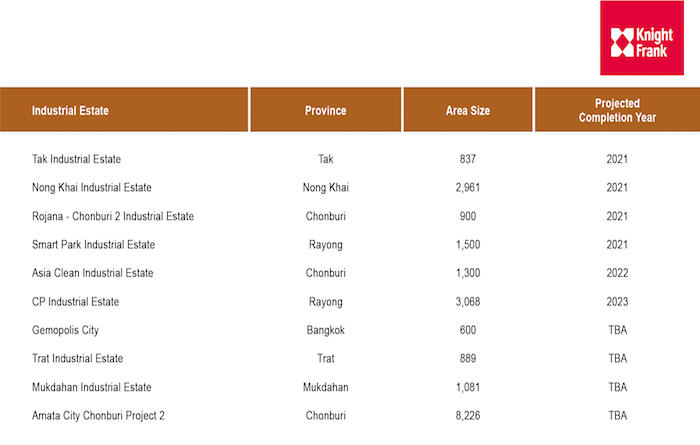Click Nong Khai Industrial Estate name
The height and width of the screenshot is (445, 700).
point(92,187)
